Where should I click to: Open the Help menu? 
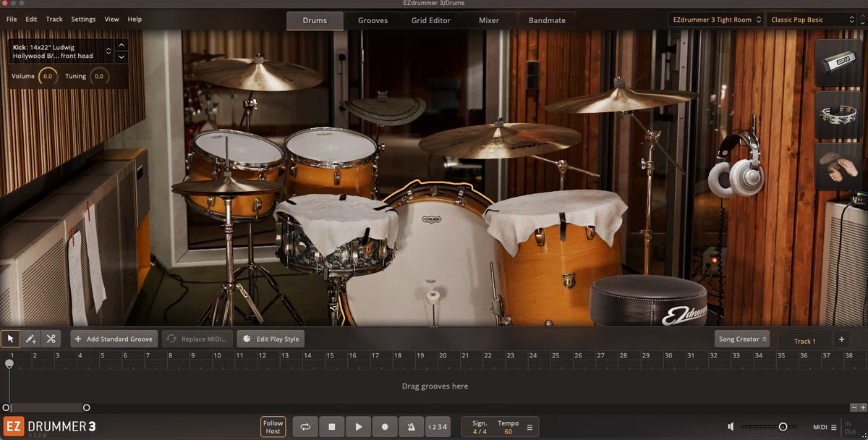click(x=135, y=20)
